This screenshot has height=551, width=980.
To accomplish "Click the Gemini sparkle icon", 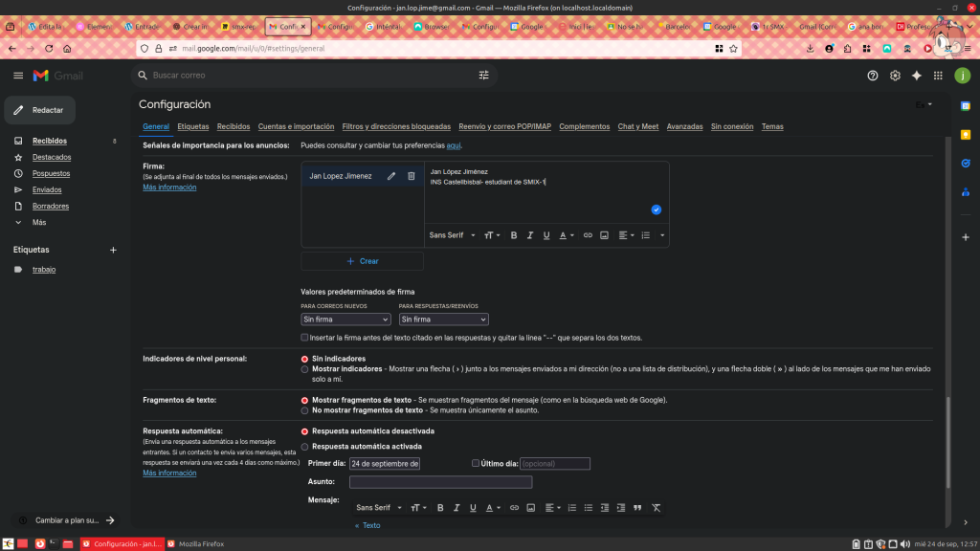I will click(x=916, y=76).
